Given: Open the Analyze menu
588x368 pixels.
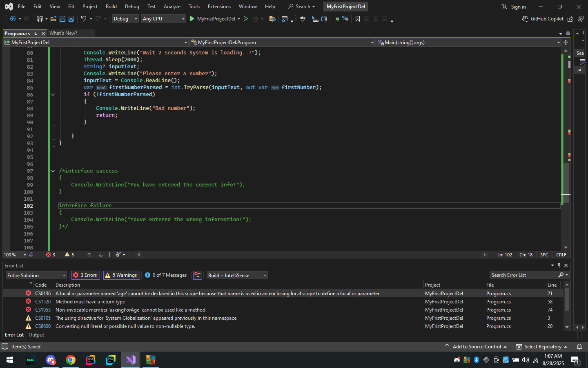Looking at the screenshot, I should point(172,7).
